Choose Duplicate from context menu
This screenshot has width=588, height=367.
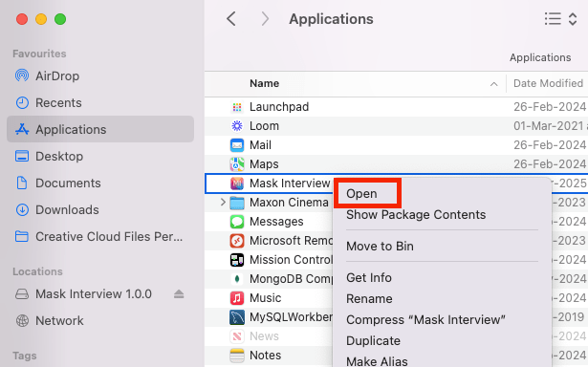374,341
